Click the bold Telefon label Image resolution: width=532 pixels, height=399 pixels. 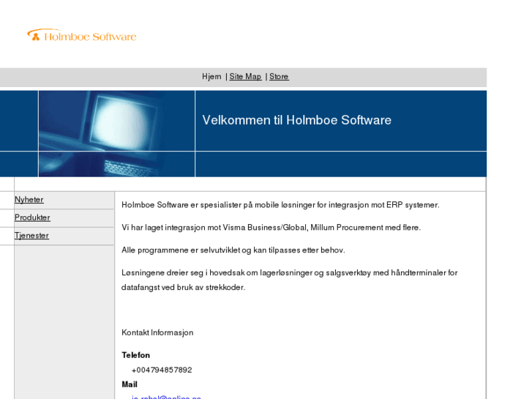click(x=135, y=355)
